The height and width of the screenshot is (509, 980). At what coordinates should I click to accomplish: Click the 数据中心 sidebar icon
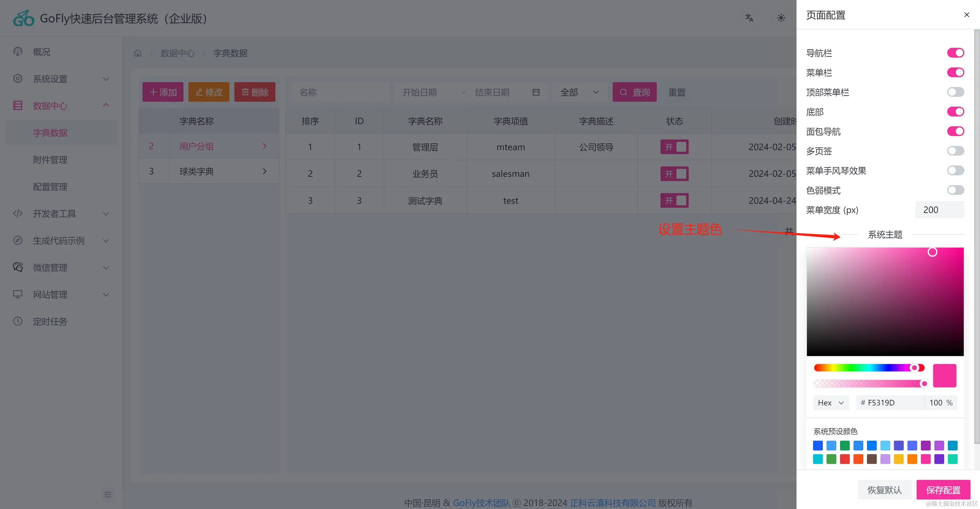[x=18, y=105]
